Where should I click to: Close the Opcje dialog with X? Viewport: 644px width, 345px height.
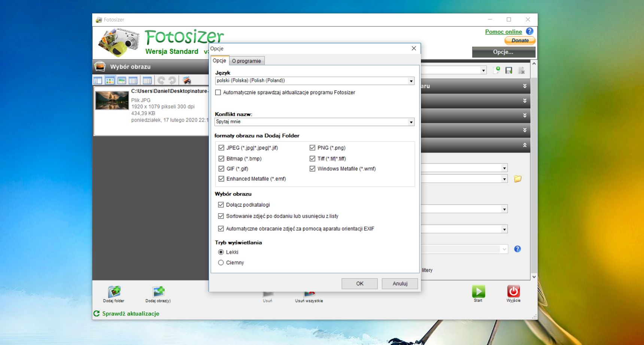tap(414, 48)
